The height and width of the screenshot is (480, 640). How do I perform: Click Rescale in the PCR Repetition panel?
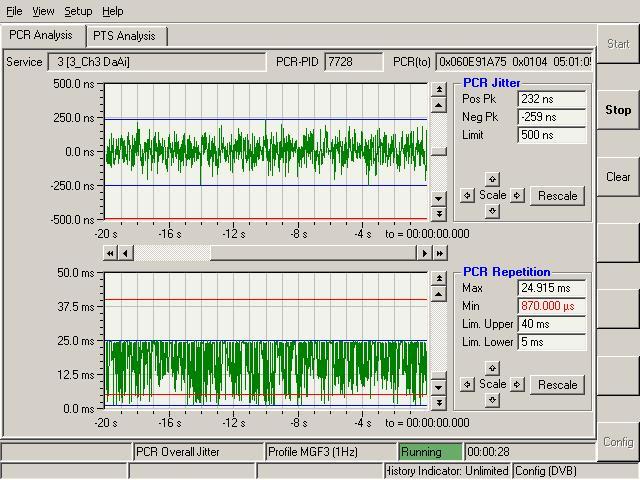(x=557, y=384)
